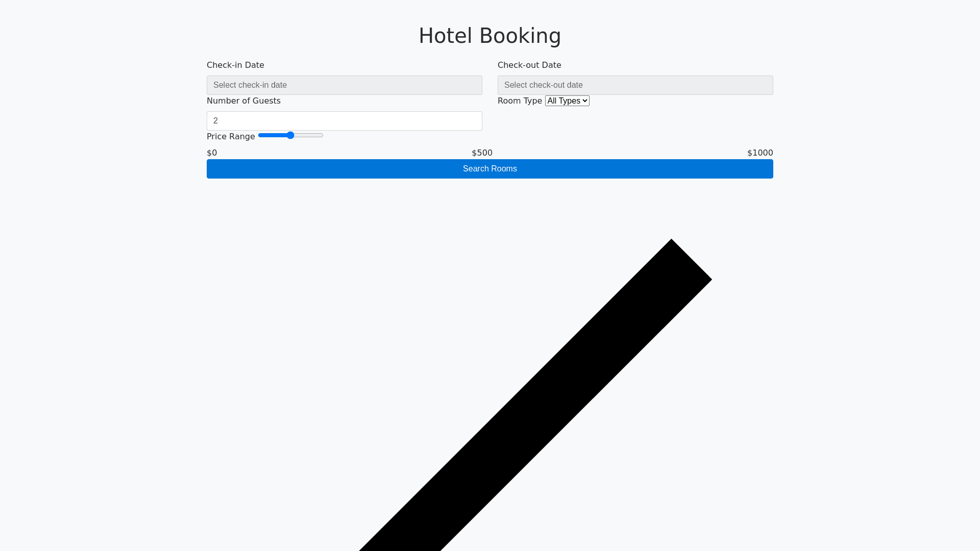
Task: Focus the Number of Guests input box
Action: coord(344,121)
